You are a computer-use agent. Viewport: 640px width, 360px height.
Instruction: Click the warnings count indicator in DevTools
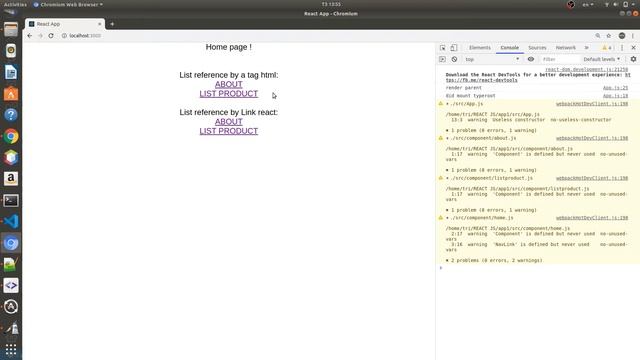pyautogui.click(x=607, y=48)
